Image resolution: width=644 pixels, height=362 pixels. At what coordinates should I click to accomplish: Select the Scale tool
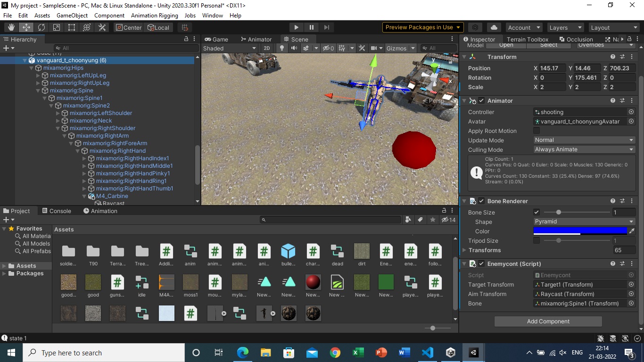click(57, 27)
